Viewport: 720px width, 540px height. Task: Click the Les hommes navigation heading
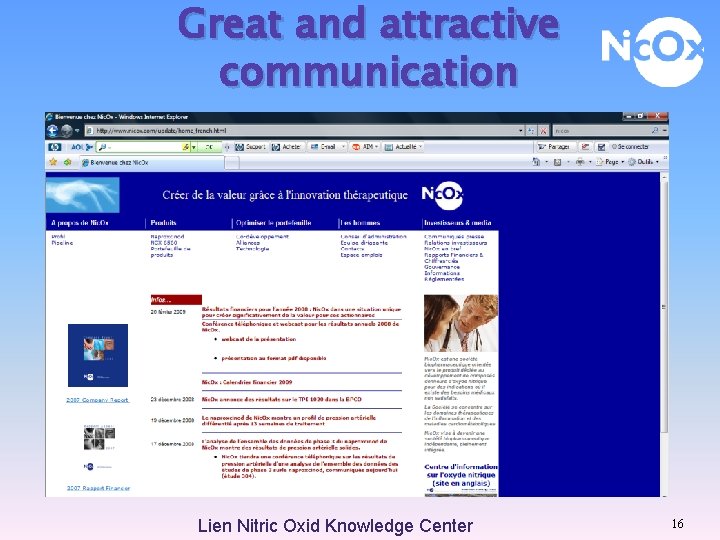tap(360, 223)
